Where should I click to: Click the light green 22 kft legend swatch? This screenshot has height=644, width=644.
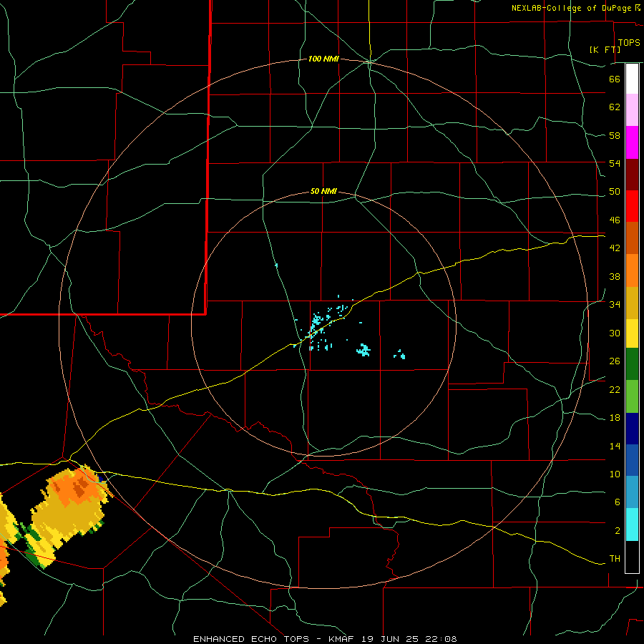click(x=632, y=396)
